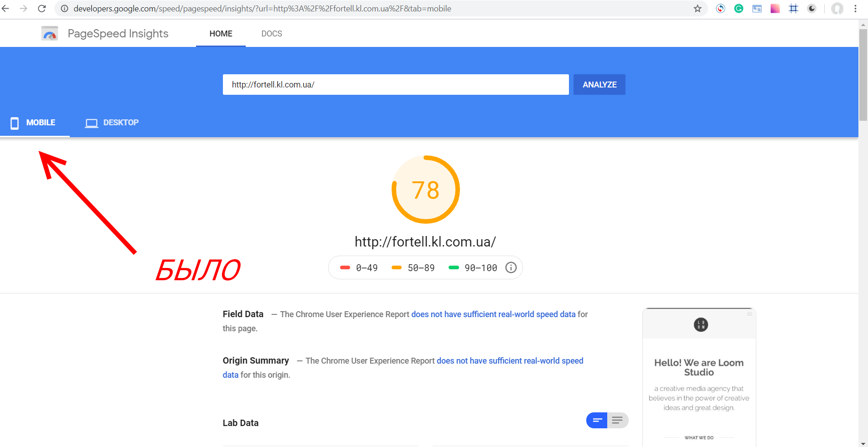
Task: Click the 78 score gauge
Action: (x=426, y=190)
